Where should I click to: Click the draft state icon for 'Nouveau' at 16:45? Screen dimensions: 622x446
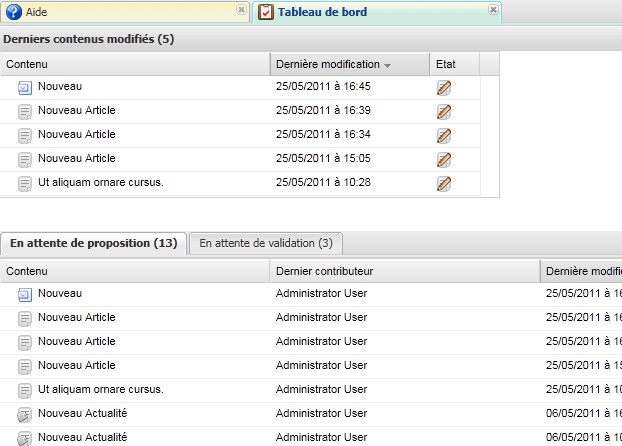tap(444, 87)
